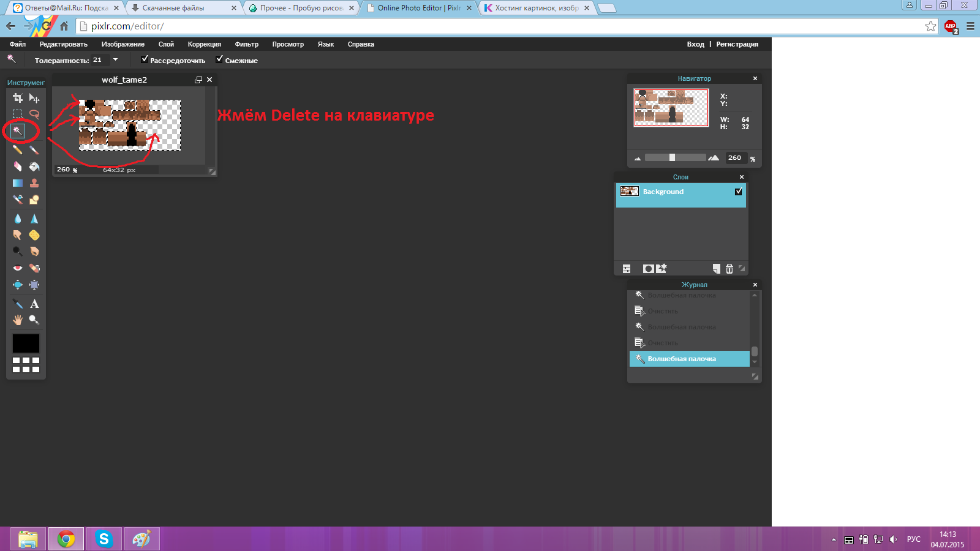Open the Редактировать menu
The image size is (980, 551).
[64, 44]
